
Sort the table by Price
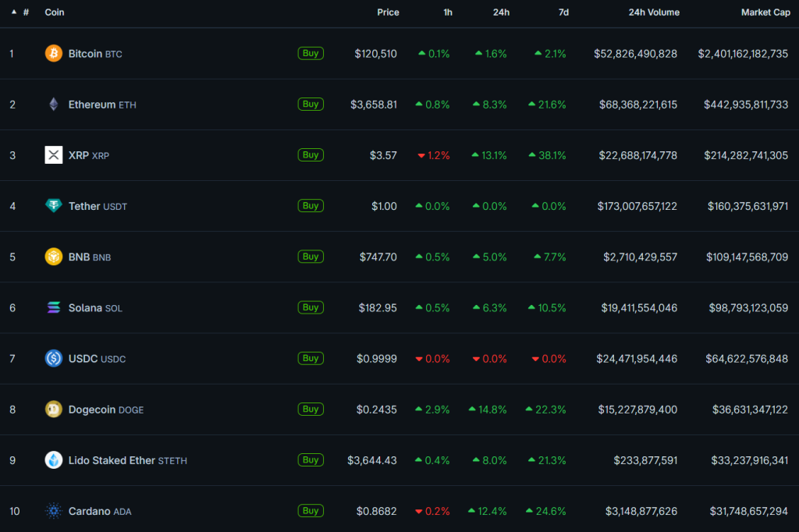pyautogui.click(x=388, y=12)
